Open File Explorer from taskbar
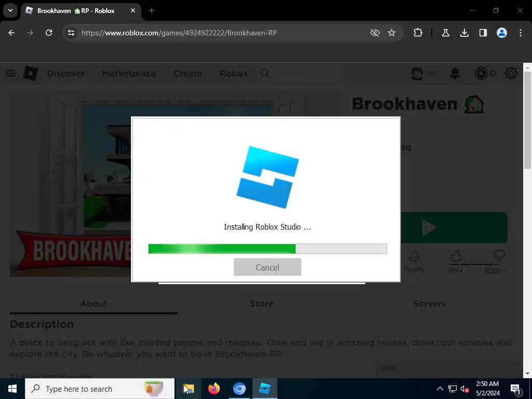The width and height of the screenshot is (532, 399). (x=189, y=389)
